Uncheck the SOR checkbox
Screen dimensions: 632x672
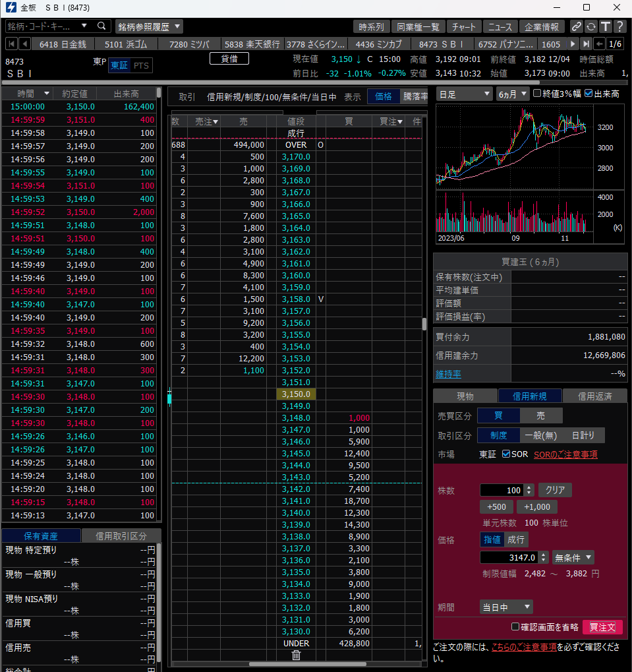506,454
